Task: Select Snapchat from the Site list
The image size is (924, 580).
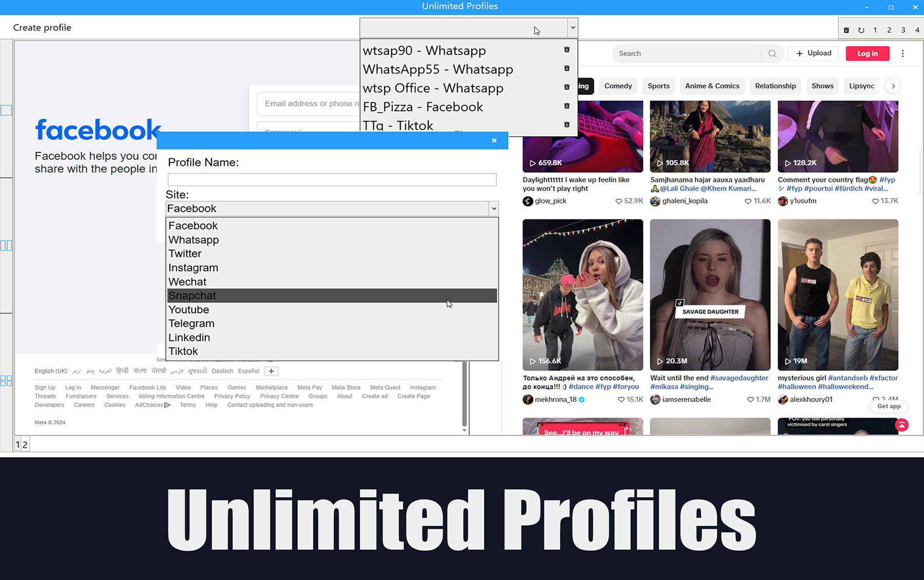Action: pyautogui.click(x=332, y=295)
